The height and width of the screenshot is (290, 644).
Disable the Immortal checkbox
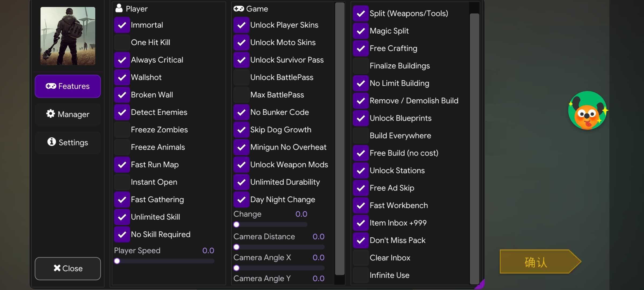[122, 25]
